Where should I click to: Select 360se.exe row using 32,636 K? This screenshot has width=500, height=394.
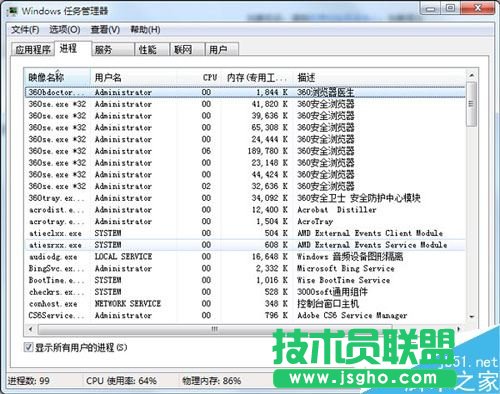coord(245,186)
